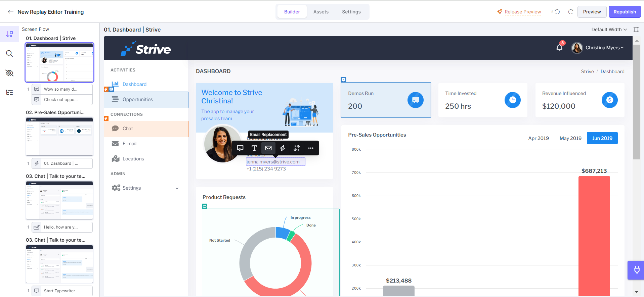
Task: Open Chat in the Strive sidebar
Action: 146,129
